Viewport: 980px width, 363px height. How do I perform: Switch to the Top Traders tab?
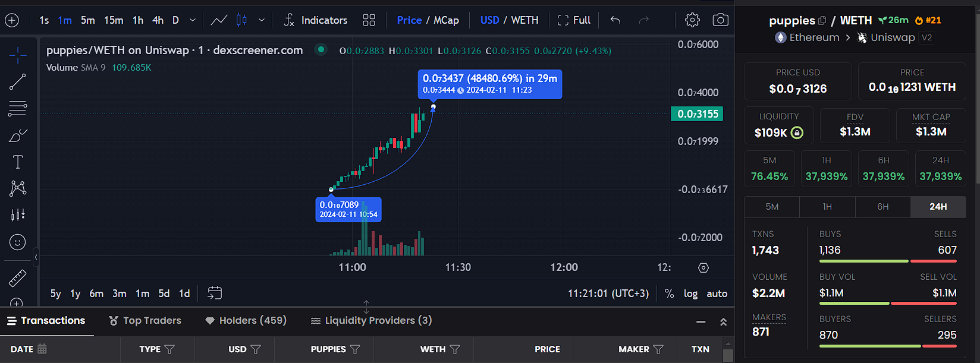point(145,321)
